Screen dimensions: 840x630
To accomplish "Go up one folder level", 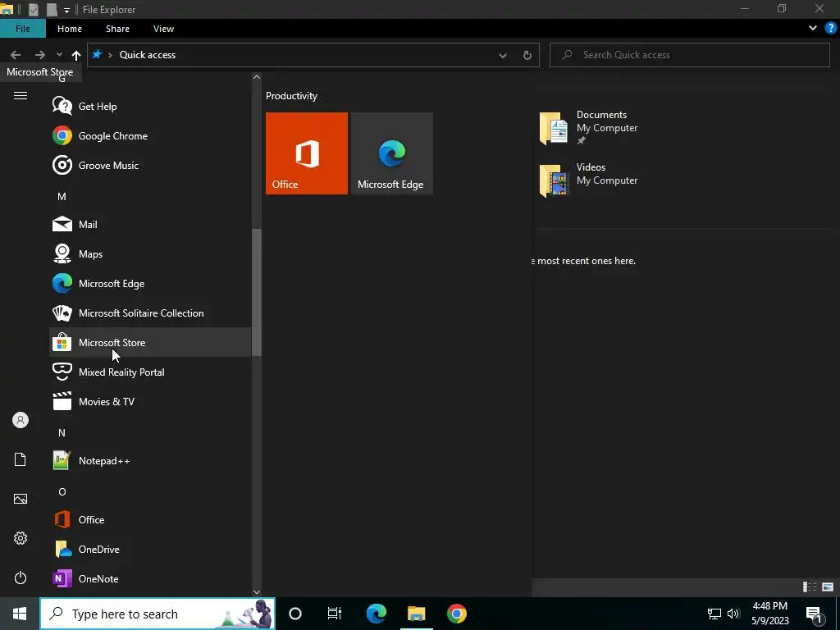I will (76, 55).
